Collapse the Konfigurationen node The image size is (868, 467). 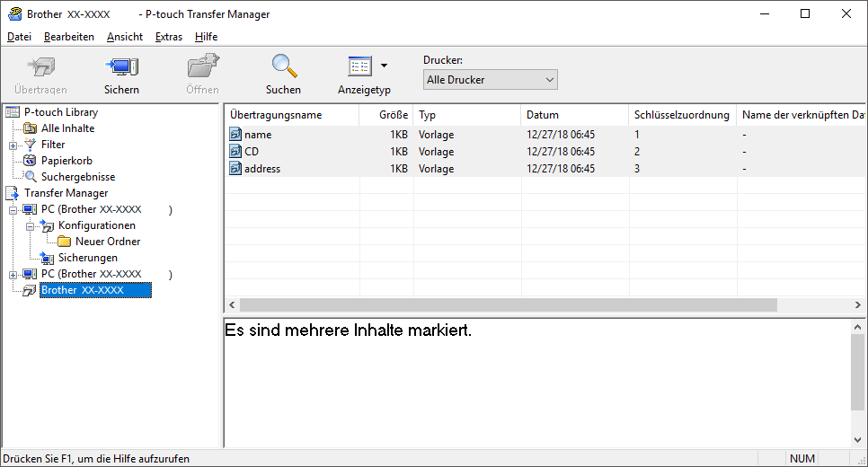[30, 227]
